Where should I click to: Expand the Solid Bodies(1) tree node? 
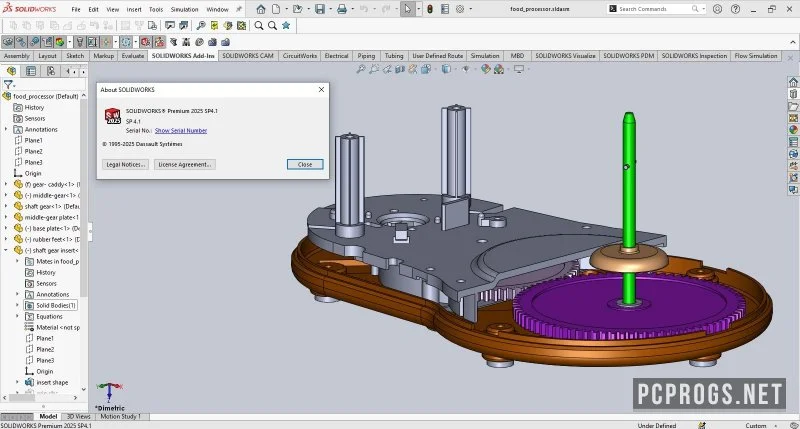point(17,305)
